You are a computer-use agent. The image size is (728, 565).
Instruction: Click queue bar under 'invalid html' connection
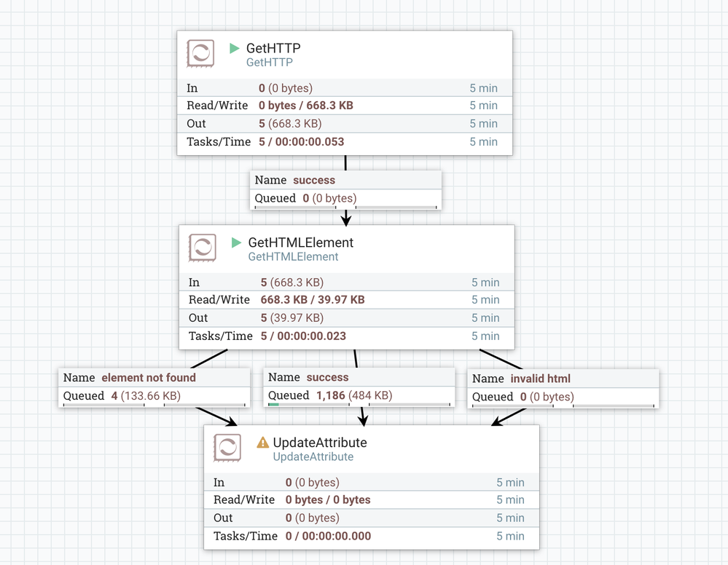[563, 406]
